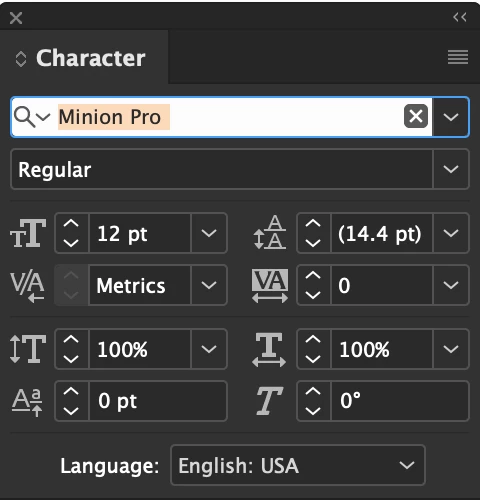Click the Metrics kerning field
The height and width of the screenshot is (500, 480).
coord(140,285)
